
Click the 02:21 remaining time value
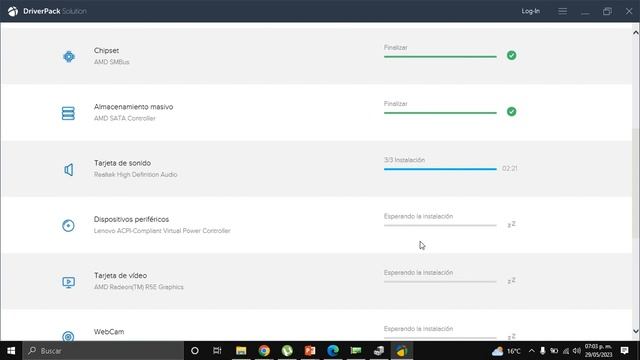510,169
